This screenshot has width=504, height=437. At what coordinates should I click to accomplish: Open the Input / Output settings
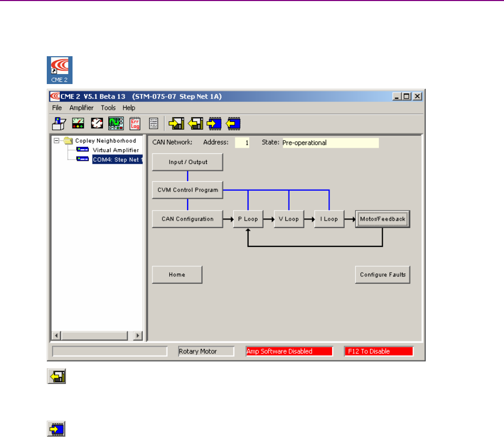(188, 162)
